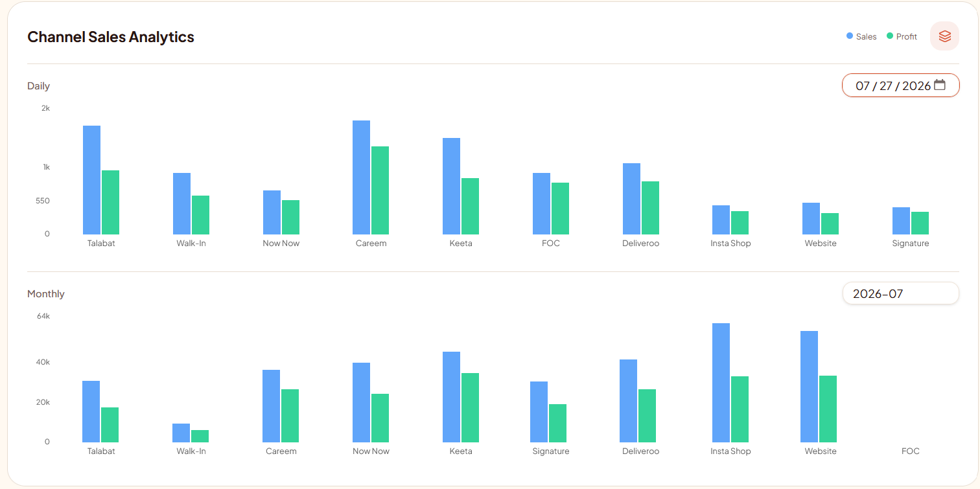The image size is (980, 489).
Task: Click the Sales legend label text
Action: coord(866,37)
